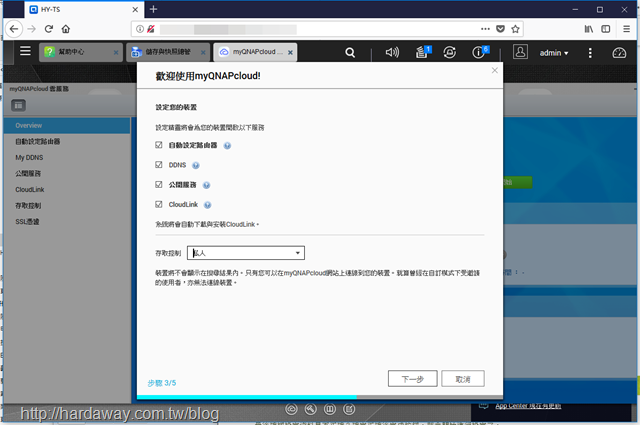Open page actions three-dot menu
The image size is (640, 425).
click(485, 29)
